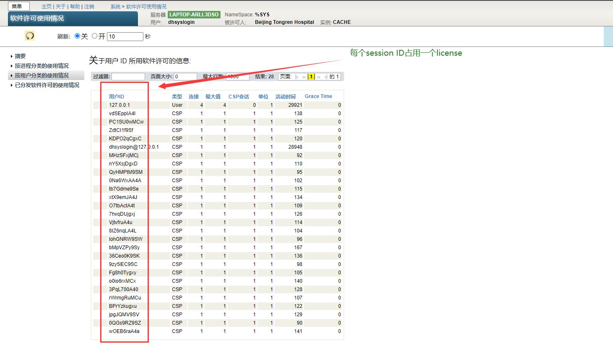Screen dimensions: 613x364
Task: Open the 菜单 menu button
Action: pyautogui.click(x=18, y=6)
